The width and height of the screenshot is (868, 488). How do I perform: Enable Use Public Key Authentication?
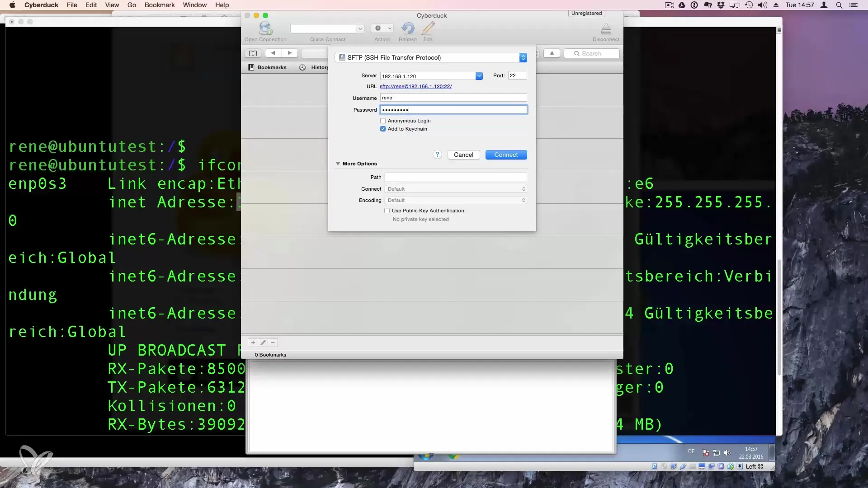387,211
